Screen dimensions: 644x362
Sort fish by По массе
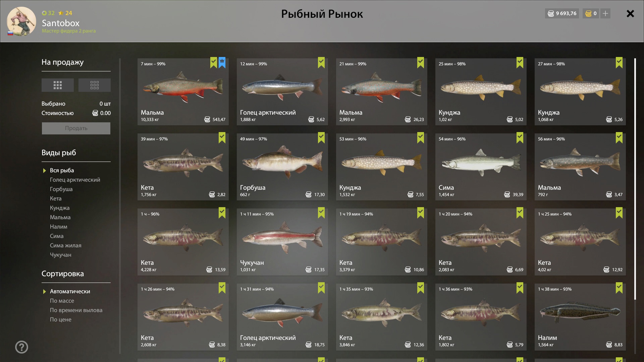click(62, 301)
